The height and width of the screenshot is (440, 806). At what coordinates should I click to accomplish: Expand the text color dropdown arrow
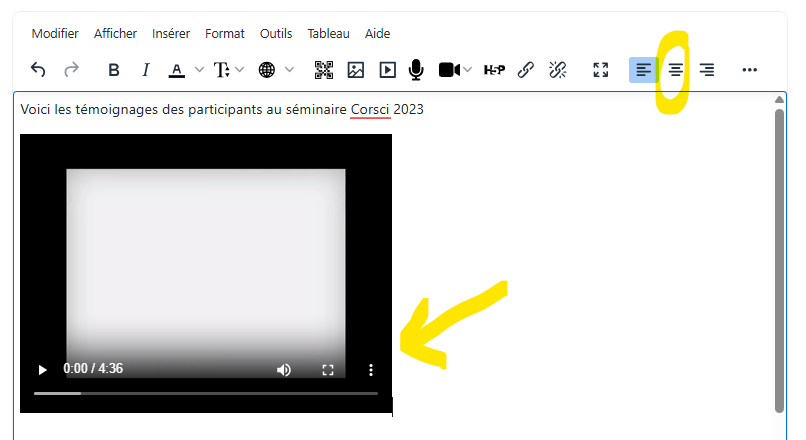tap(199, 69)
